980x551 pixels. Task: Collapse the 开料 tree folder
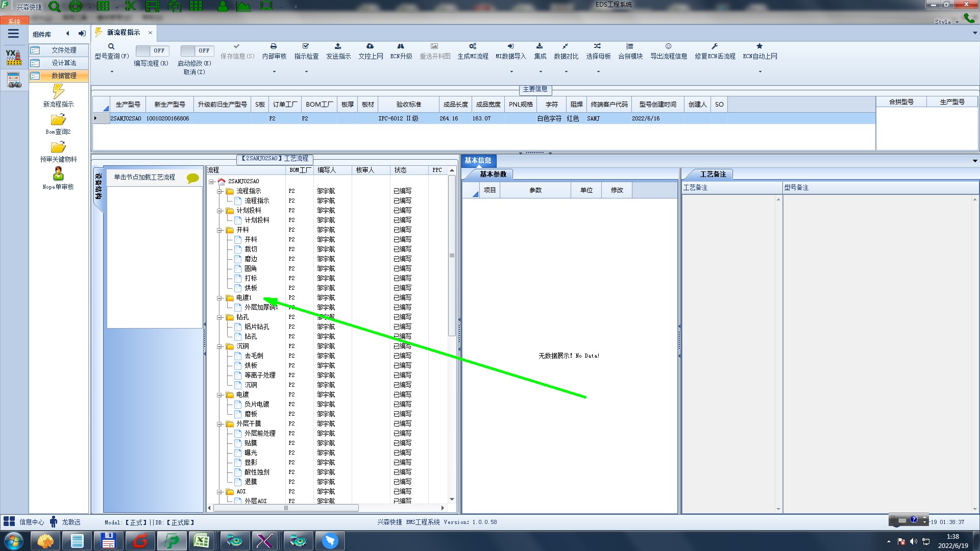[x=219, y=230]
